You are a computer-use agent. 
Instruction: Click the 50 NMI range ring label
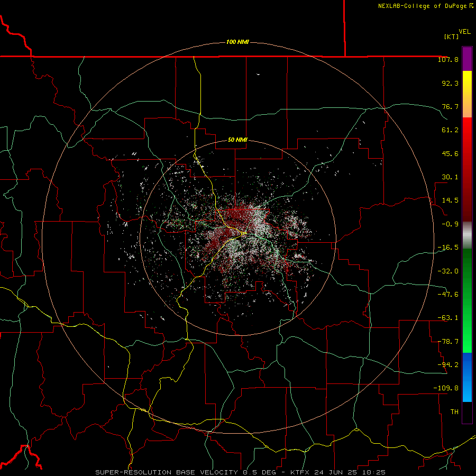tap(237, 140)
